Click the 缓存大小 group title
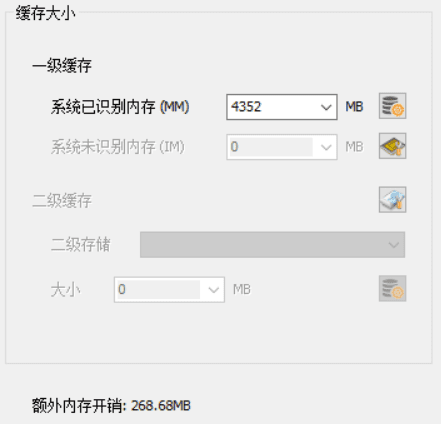The height and width of the screenshot is (424, 441). coord(45,14)
